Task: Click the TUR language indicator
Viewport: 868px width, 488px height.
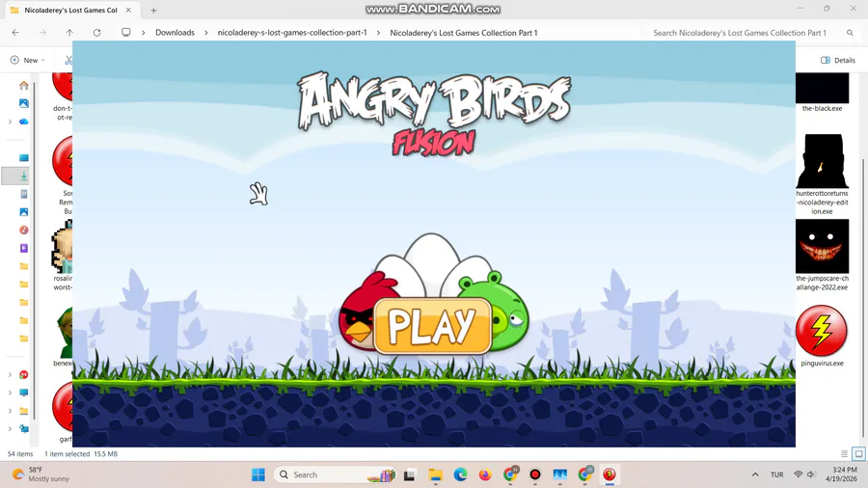Action: 777,474
